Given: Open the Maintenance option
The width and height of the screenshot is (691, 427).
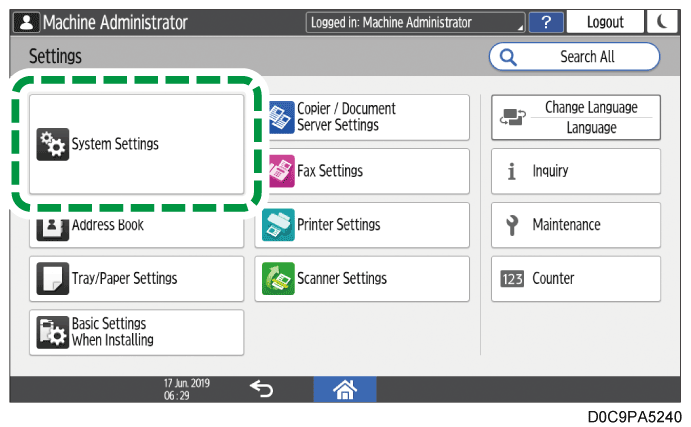Looking at the screenshot, I should click(x=575, y=225).
